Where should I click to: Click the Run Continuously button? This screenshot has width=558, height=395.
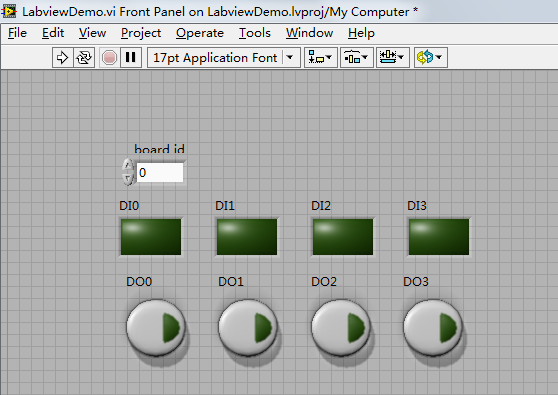point(84,57)
